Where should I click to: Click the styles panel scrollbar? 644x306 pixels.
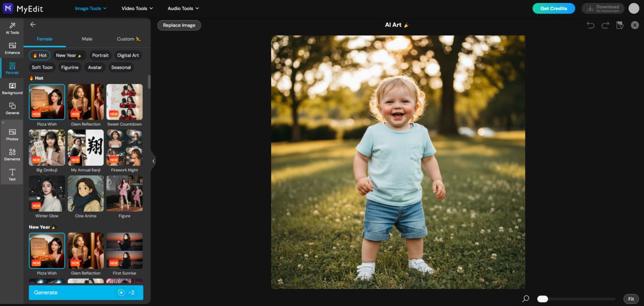coord(149,82)
